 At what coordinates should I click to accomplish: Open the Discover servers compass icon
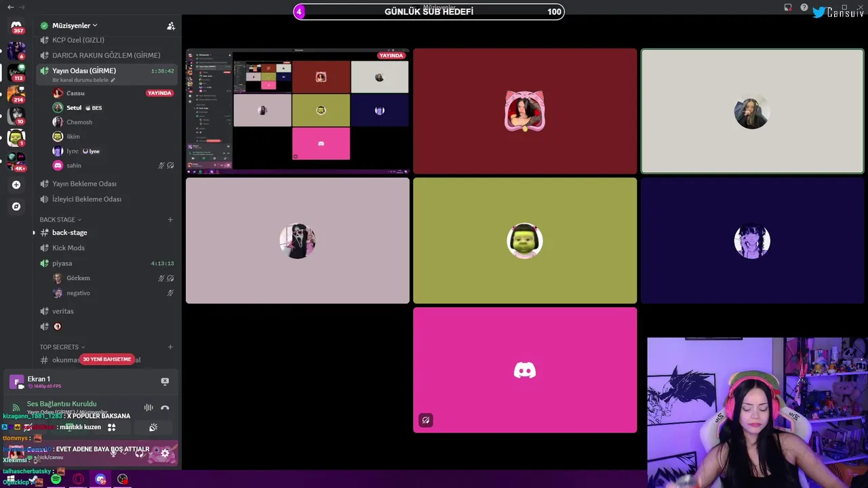pos(16,206)
